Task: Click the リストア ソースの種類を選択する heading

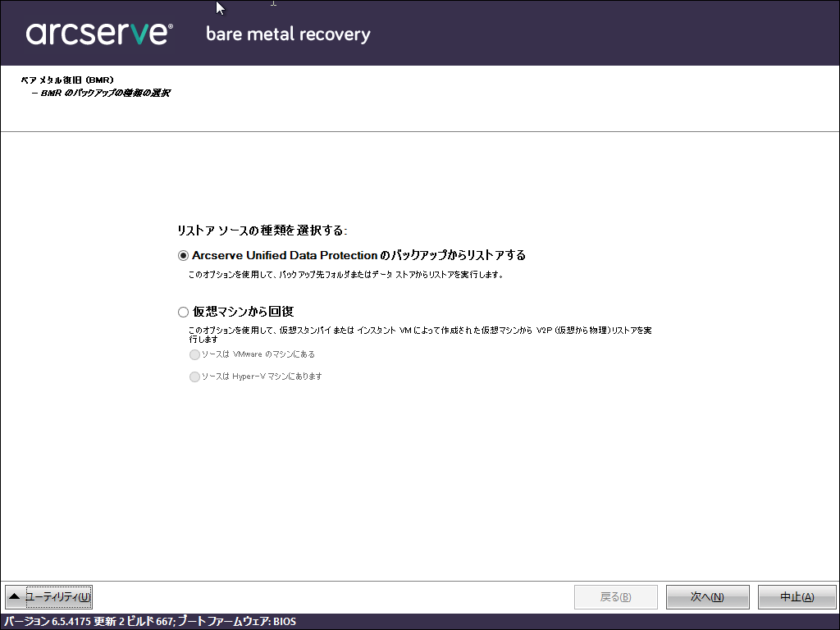Action: coord(262,231)
